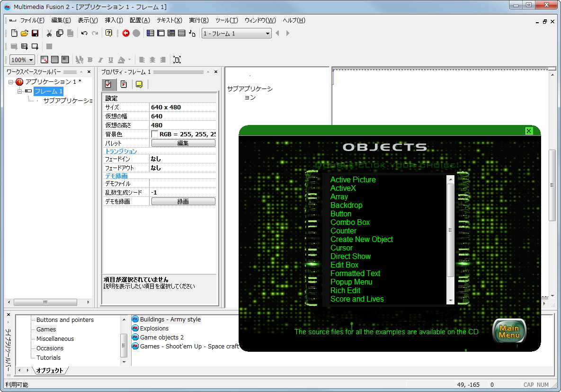Screen dimensions: 561x392
Task: Open ファイル(F) menu
Action: click(x=32, y=20)
